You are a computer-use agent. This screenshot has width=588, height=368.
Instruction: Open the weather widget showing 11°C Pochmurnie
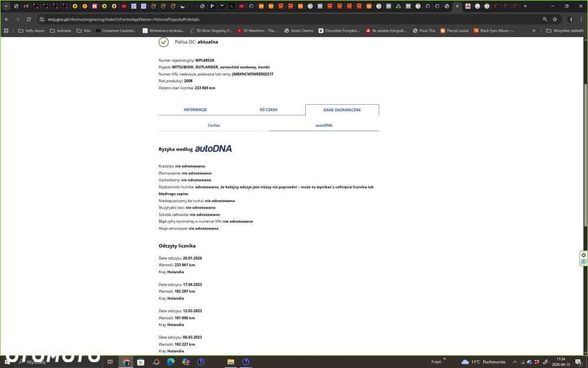(483, 362)
